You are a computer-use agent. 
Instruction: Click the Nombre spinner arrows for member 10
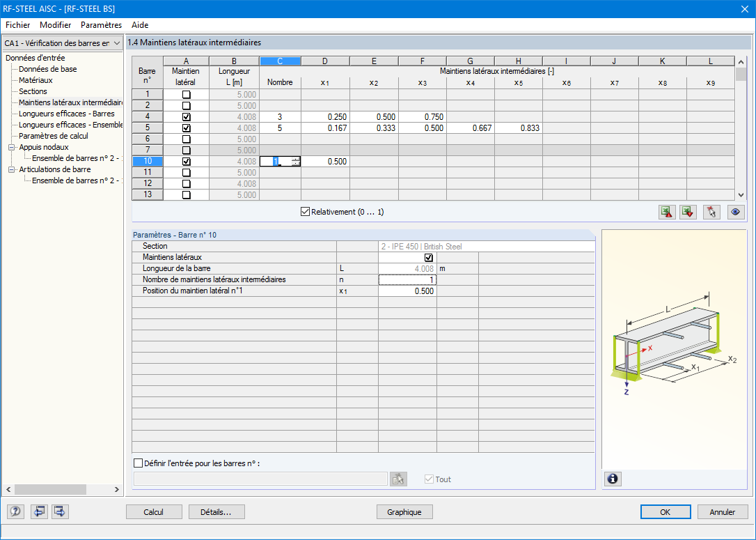tap(296, 161)
